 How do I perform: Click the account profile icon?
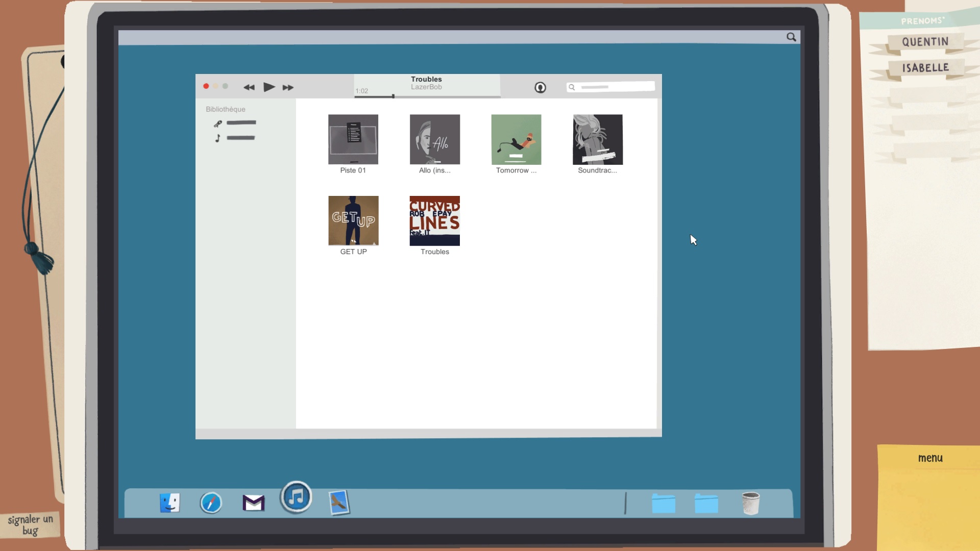[540, 88]
